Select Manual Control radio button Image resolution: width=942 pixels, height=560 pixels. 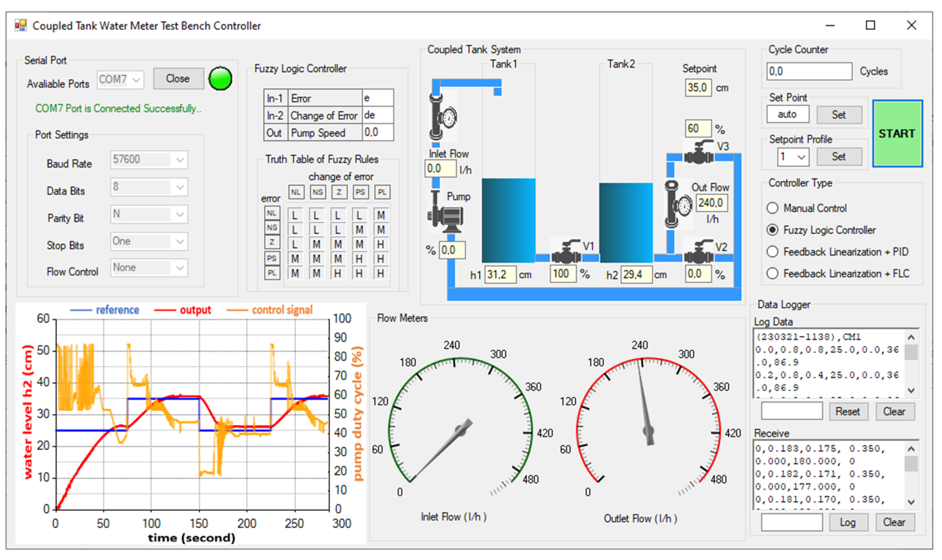[x=773, y=208]
